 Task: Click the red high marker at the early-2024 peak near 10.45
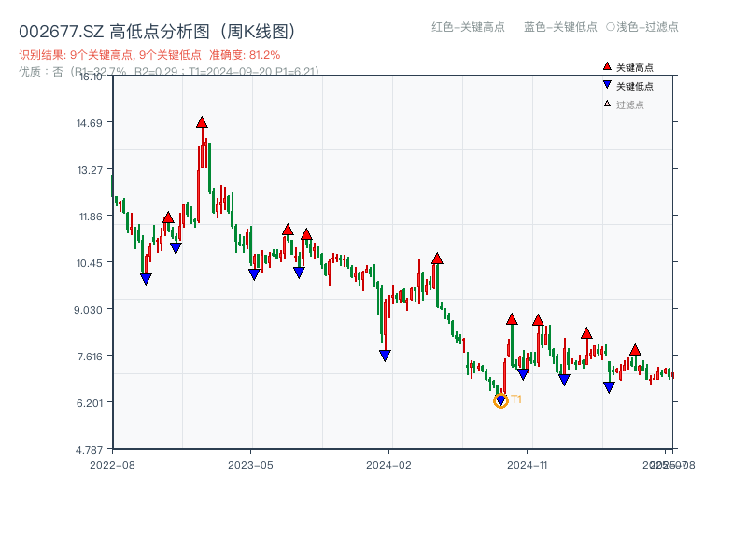(x=437, y=259)
